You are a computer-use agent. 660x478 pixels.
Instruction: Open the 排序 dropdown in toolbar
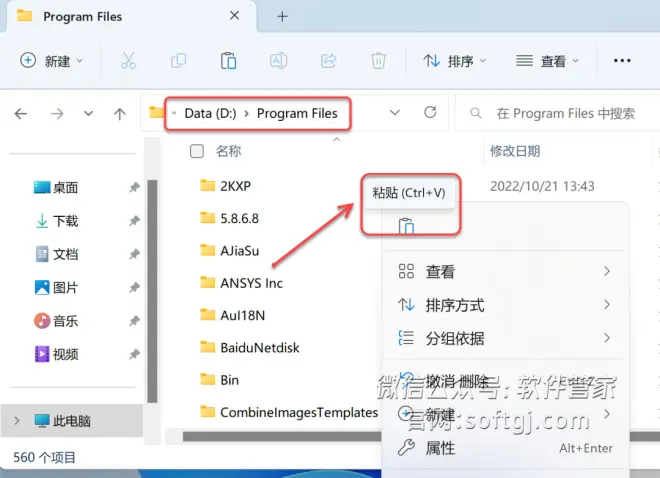pos(455,61)
